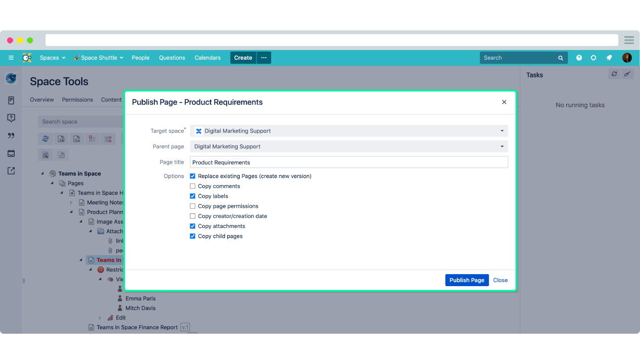The width and height of the screenshot is (640, 364).
Task: Click the Close link in dialog
Action: (500, 280)
